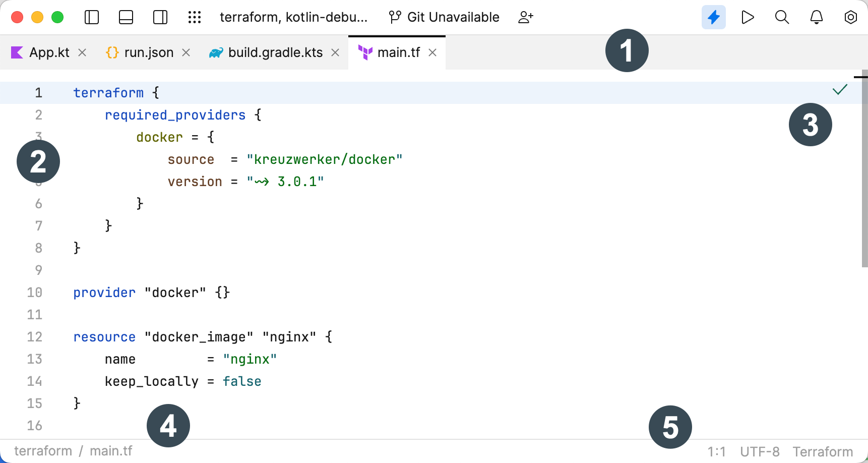This screenshot has height=463, width=868.
Task: Open the workspaces grid icon
Action: tap(195, 17)
